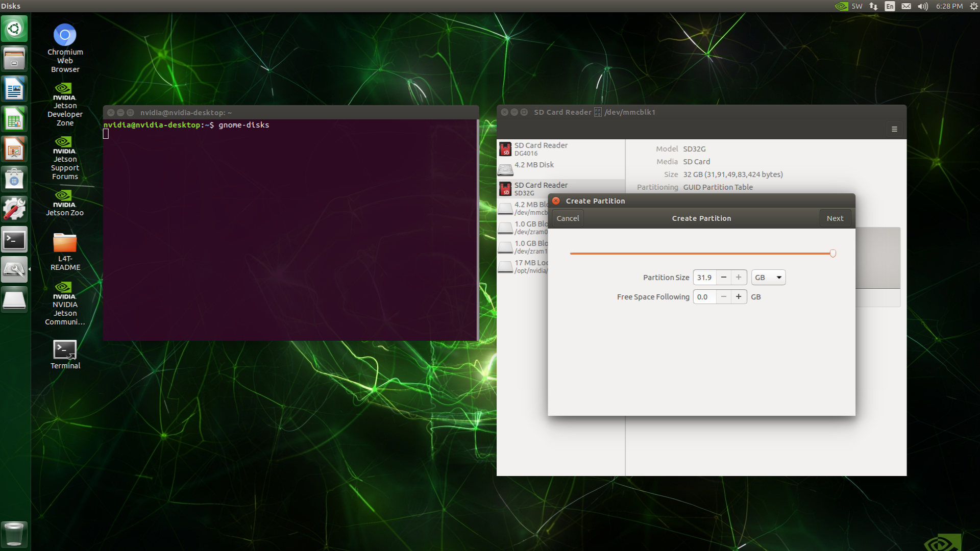
Task: Open LibreOffice Calc in the launcher
Action: coord(14,120)
